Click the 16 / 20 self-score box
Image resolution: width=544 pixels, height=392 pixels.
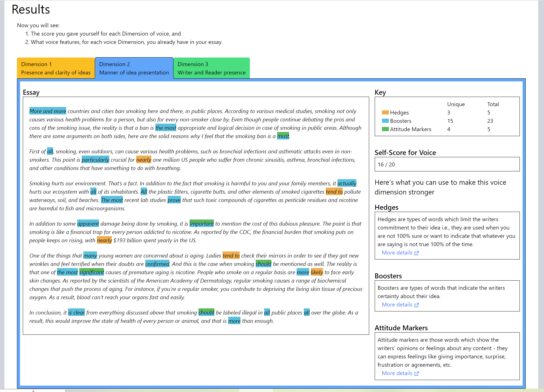click(447, 164)
